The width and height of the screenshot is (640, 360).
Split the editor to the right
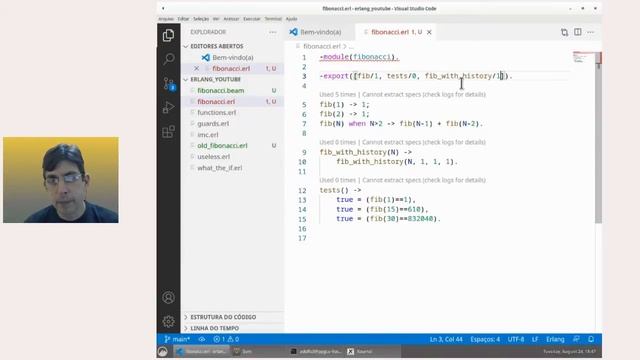[578, 32]
